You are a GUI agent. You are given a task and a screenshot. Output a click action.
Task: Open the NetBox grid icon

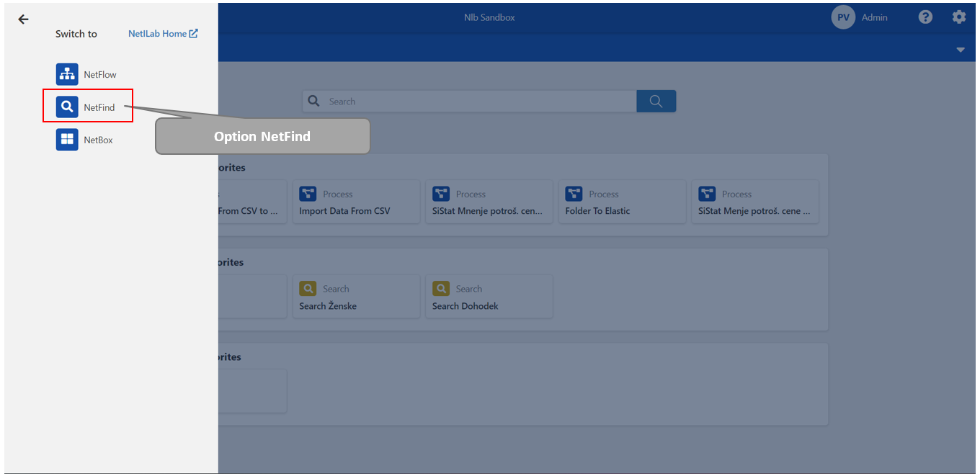coord(67,140)
